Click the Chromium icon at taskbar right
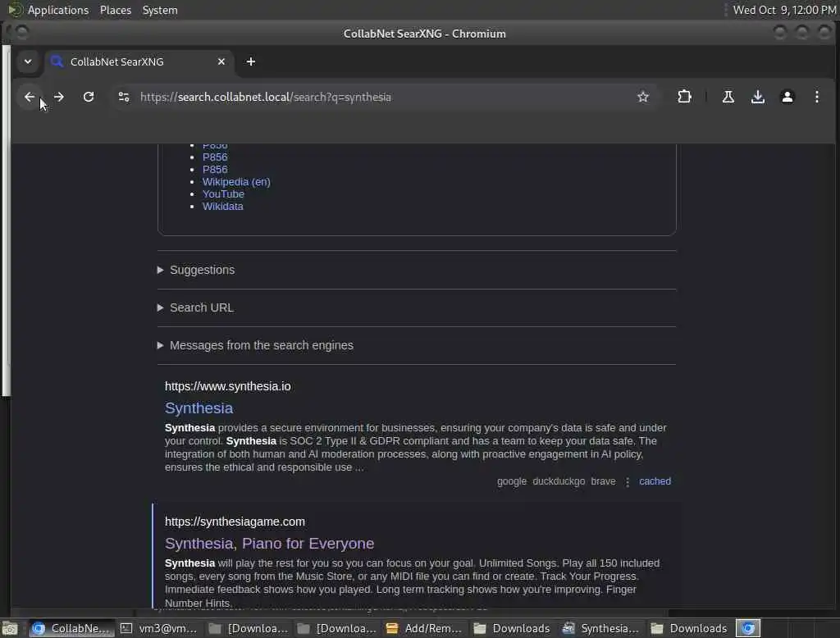The width and height of the screenshot is (840, 638). coord(748,628)
